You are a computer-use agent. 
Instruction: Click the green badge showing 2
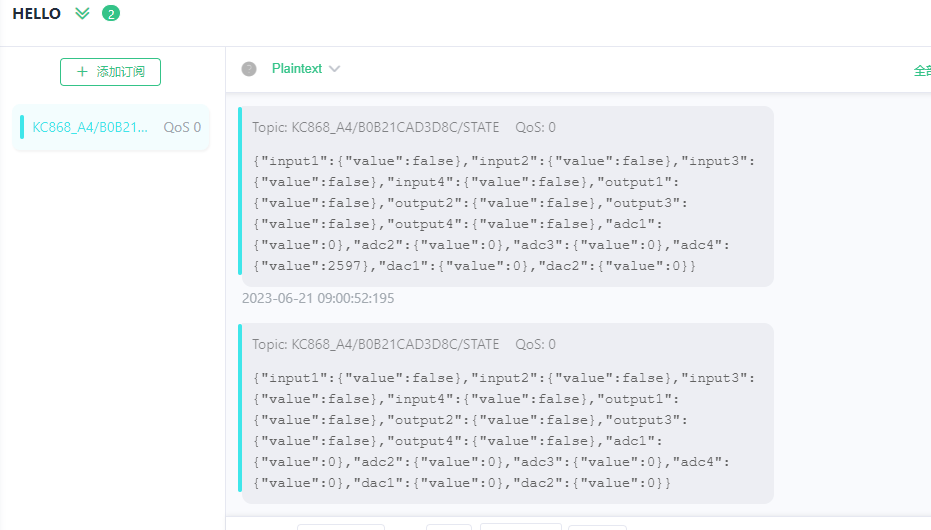tap(111, 14)
